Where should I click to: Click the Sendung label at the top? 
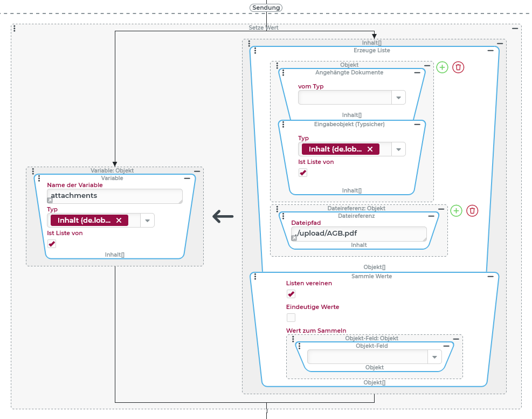click(x=266, y=8)
